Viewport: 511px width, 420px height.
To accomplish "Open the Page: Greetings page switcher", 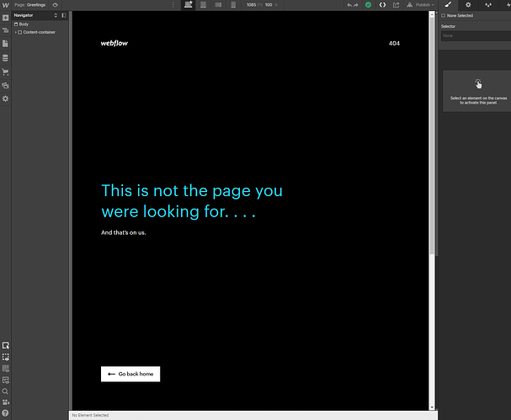I will tap(30, 5).
